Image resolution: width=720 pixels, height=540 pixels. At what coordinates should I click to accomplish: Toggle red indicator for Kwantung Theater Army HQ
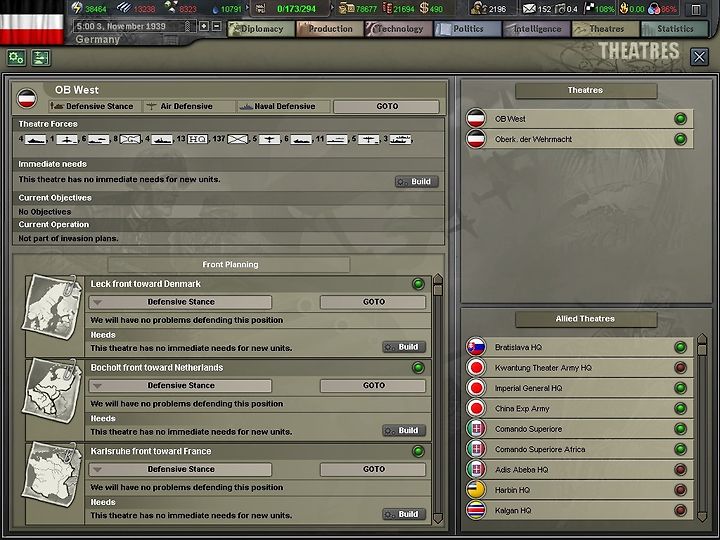[x=681, y=367]
